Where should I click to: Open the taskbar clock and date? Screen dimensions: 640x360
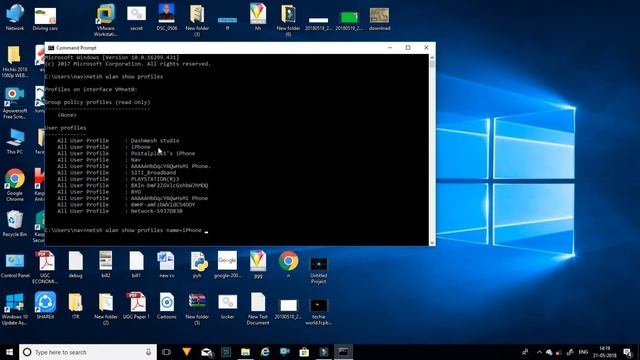coord(605,352)
